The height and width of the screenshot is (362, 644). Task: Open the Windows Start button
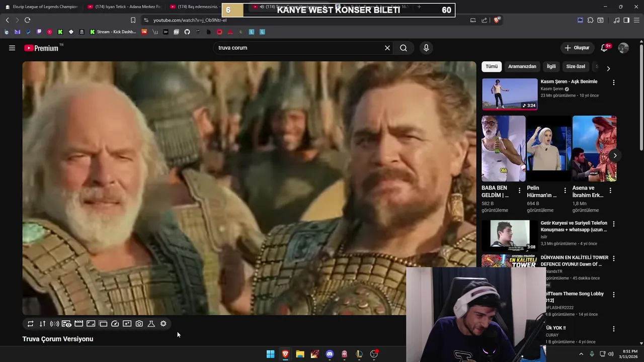(x=270, y=354)
